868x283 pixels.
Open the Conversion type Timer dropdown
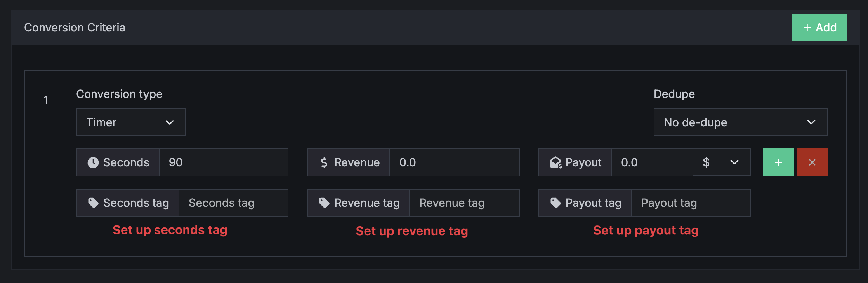click(131, 122)
